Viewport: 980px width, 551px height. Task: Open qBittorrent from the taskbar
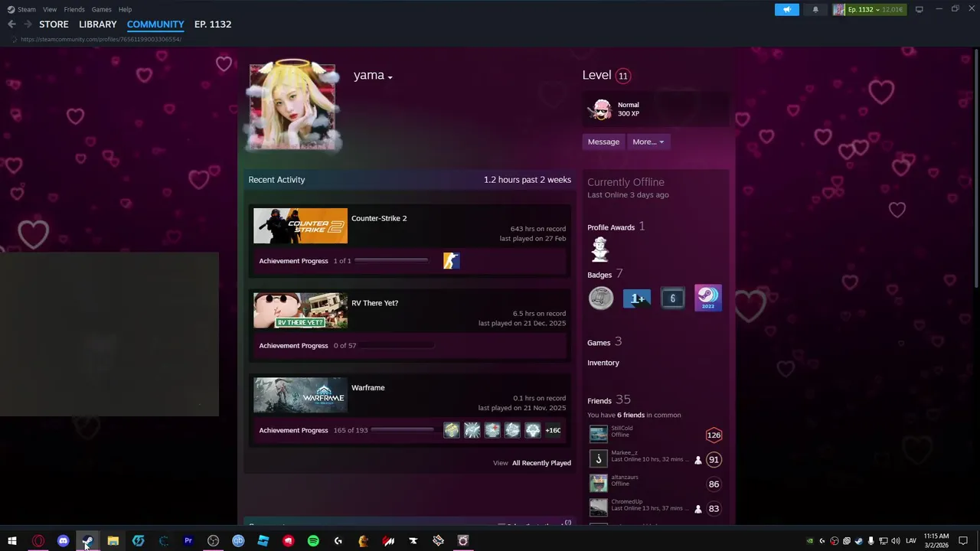(238, 541)
